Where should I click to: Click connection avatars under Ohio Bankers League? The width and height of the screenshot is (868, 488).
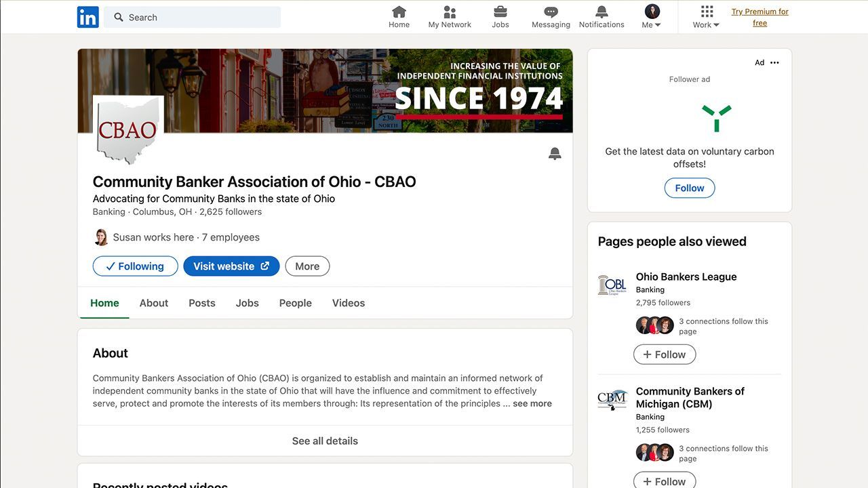pos(655,325)
